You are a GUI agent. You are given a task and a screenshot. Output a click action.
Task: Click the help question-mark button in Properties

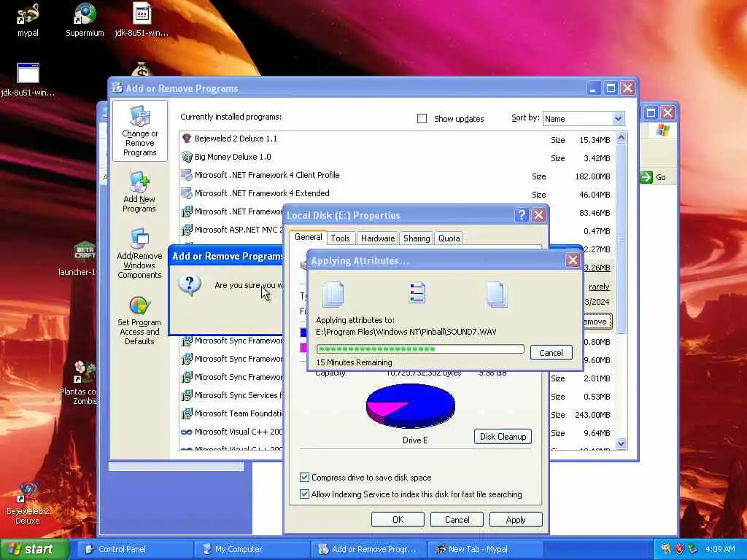(x=521, y=215)
